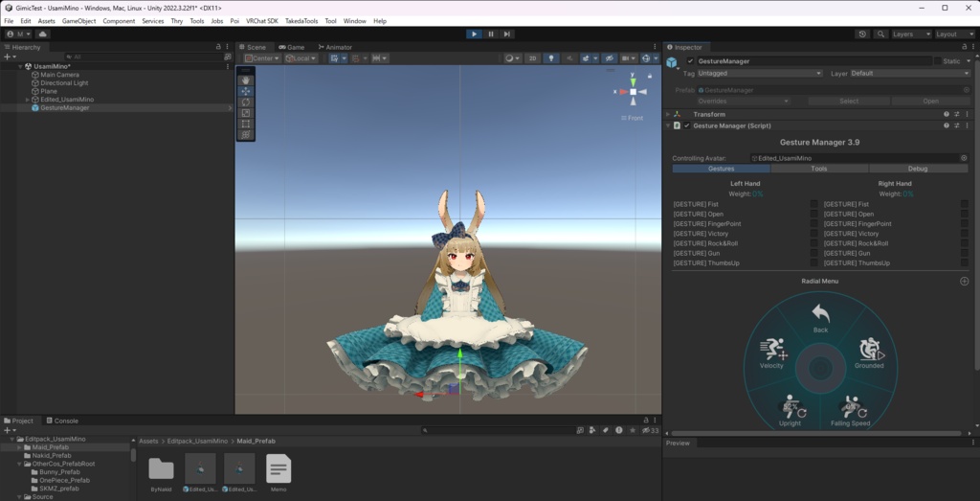The width and height of the screenshot is (980, 501).
Task: Open the TakedaTools menu
Action: [x=301, y=21]
